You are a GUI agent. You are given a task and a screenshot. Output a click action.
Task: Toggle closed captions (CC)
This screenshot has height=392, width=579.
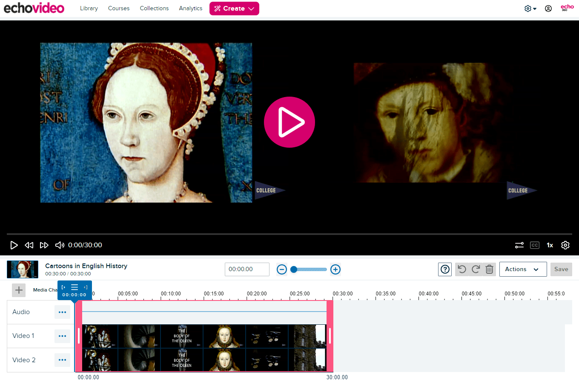pyautogui.click(x=535, y=245)
